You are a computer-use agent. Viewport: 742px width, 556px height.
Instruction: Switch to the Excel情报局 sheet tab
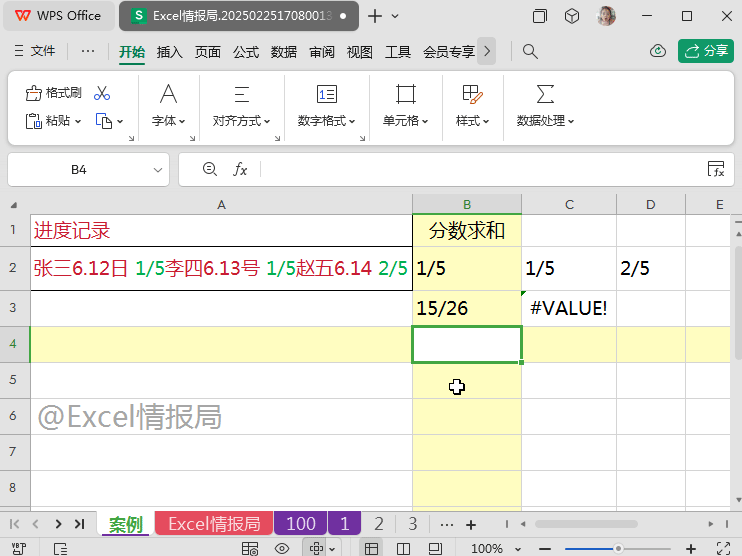[x=214, y=524]
